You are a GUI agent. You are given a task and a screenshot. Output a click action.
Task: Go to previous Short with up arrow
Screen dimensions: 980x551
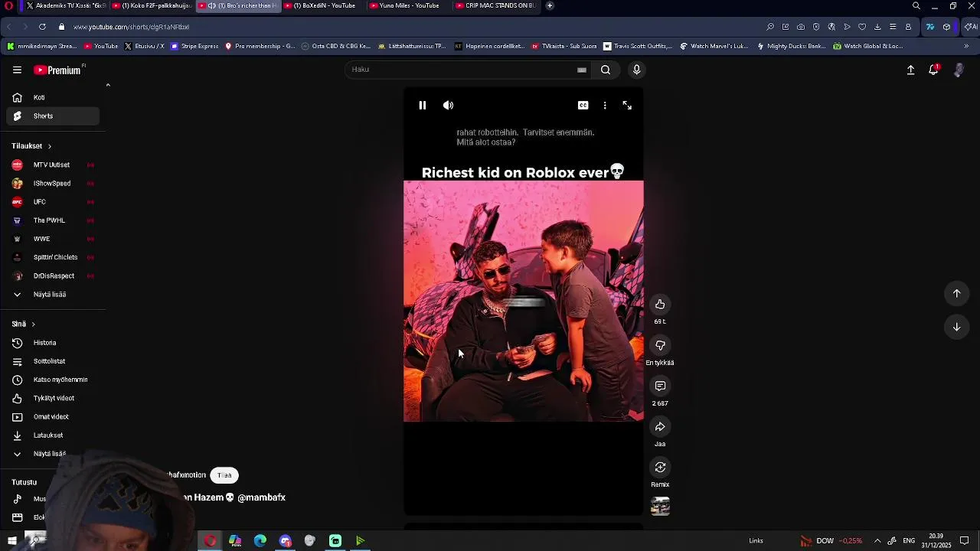pos(956,293)
